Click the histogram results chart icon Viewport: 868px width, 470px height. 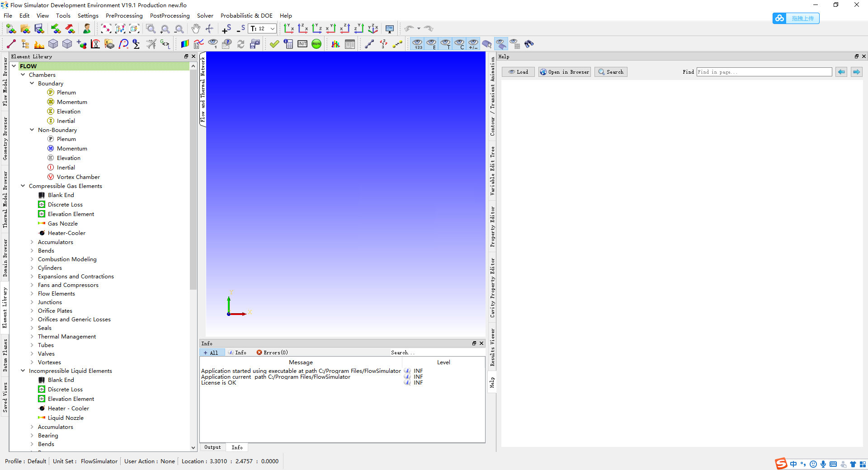(x=335, y=44)
